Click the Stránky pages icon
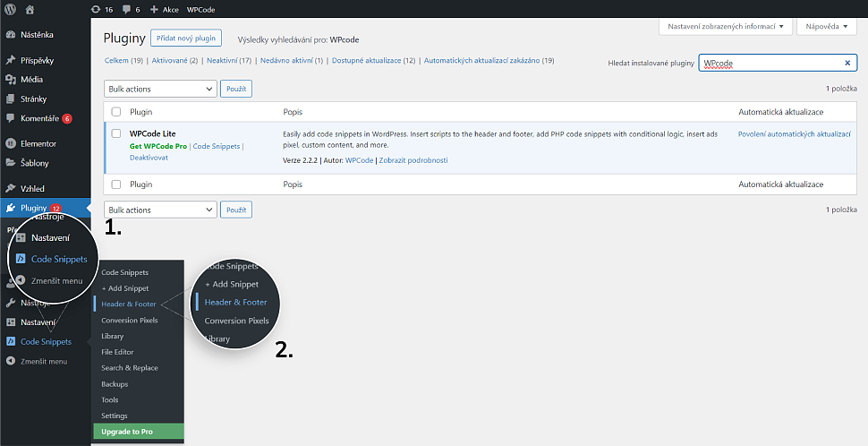 (11, 99)
